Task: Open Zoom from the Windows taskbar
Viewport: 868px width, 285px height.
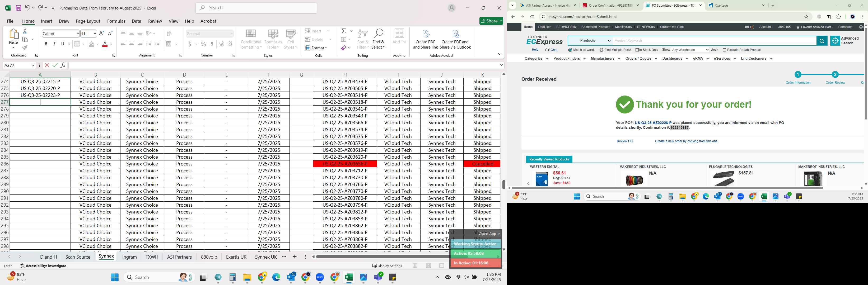Action: [x=320, y=277]
